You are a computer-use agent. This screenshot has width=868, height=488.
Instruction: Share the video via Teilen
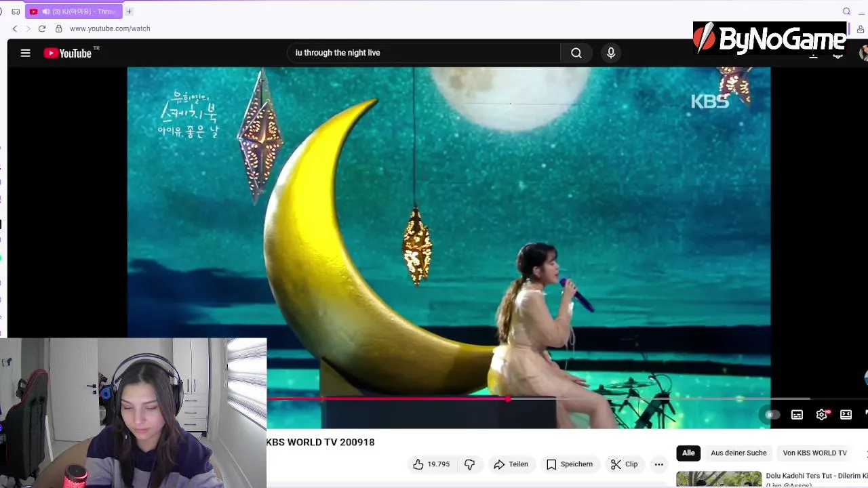coord(511,464)
